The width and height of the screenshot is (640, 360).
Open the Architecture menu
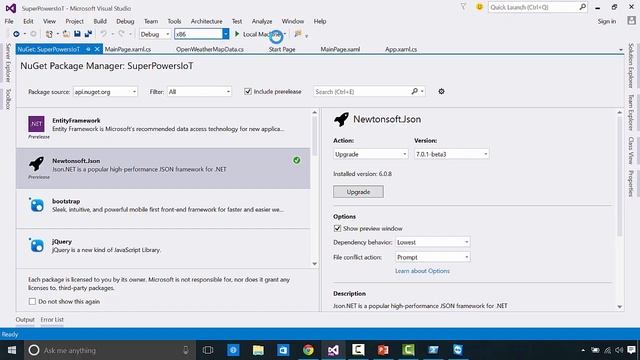[x=207, y=21]
